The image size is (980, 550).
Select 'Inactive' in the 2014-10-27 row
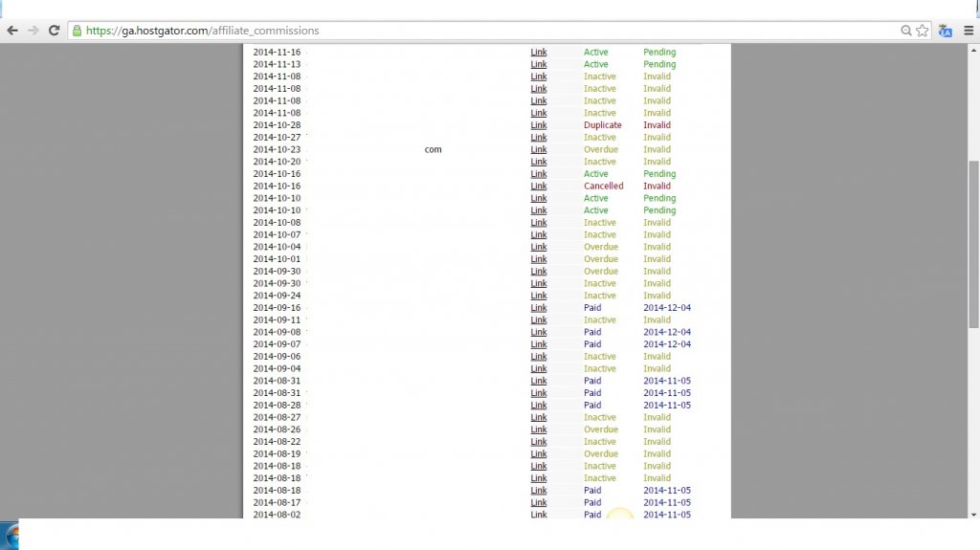[x=599, y=138]
